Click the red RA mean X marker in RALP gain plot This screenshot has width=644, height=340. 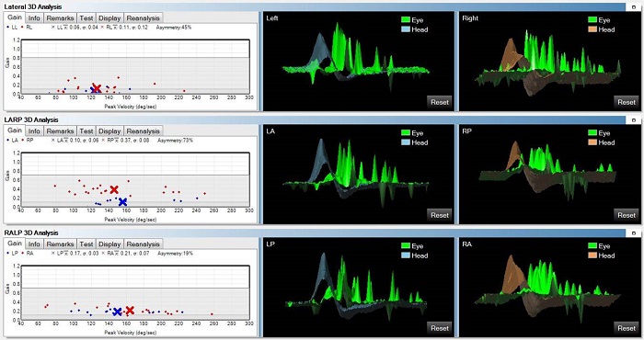(x=130, y=311)
